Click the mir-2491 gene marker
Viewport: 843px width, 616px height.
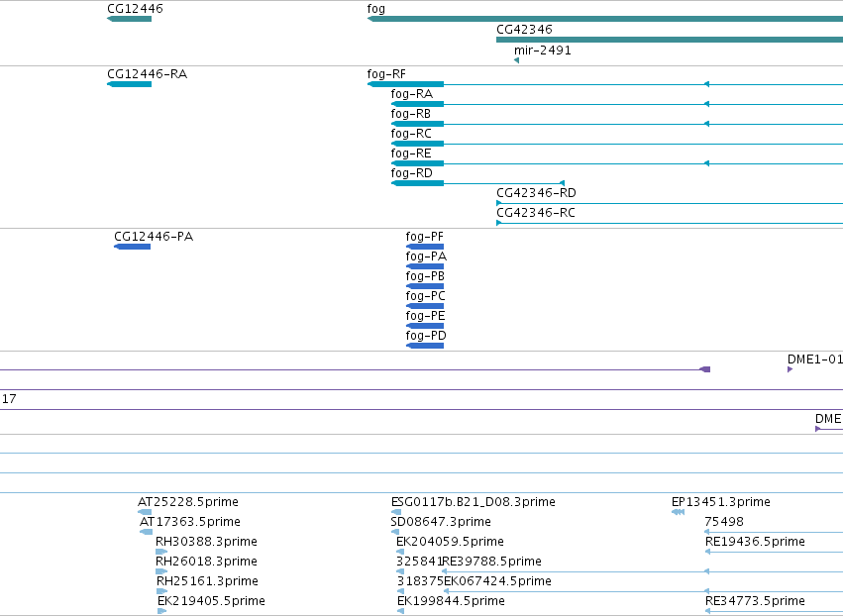[517, 60]
